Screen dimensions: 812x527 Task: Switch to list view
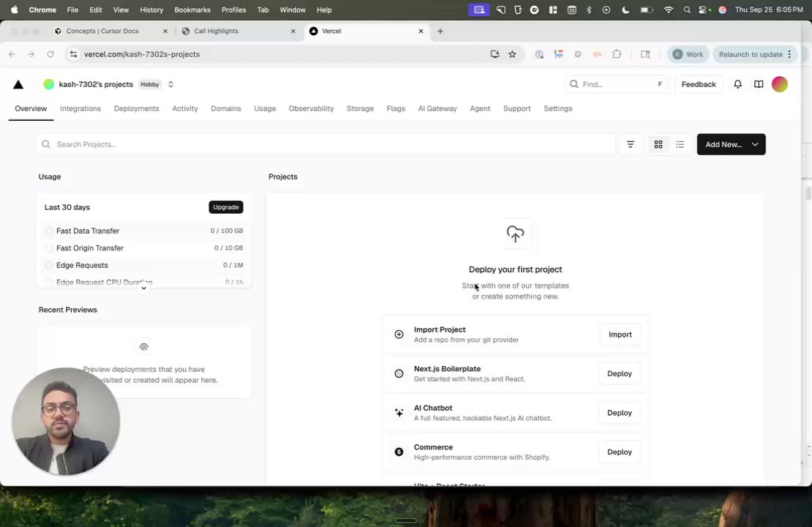[680, 145]
